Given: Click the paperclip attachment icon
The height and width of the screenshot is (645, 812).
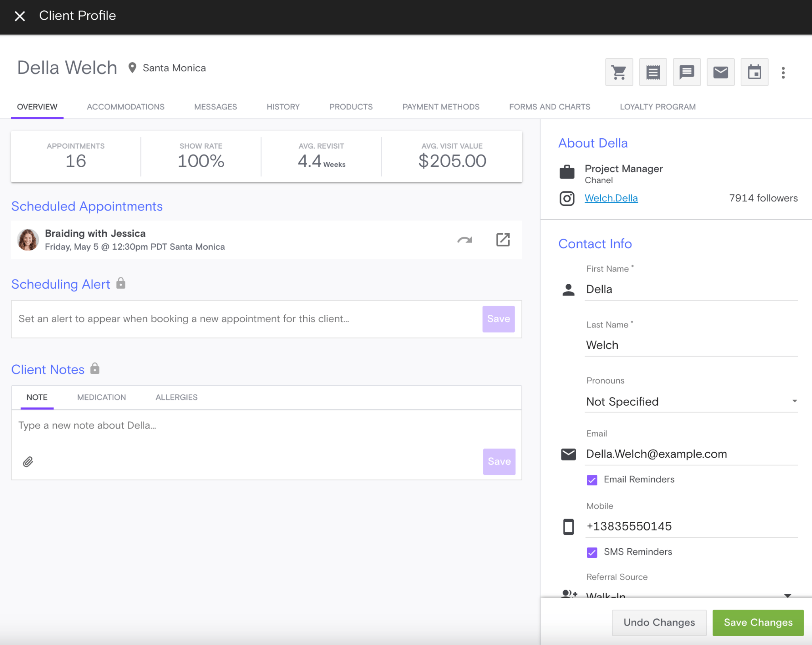Looking at the screenshot, I should (x=28, y=462).
